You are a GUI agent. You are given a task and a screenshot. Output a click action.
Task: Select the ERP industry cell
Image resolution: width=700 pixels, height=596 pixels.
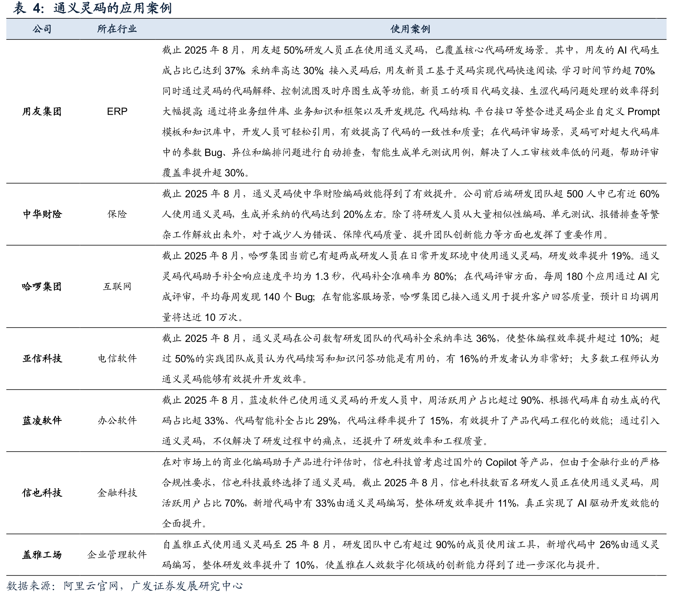(x=117, y=111)
